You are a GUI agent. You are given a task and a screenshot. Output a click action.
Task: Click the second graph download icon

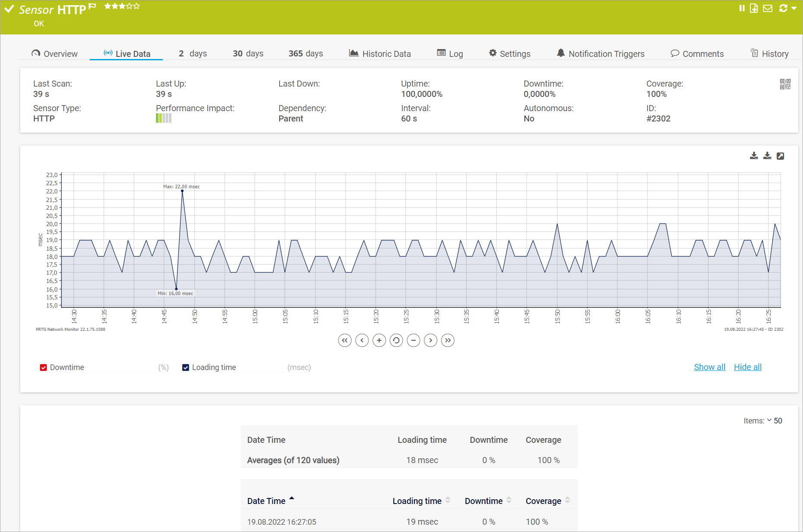(767, 156)
